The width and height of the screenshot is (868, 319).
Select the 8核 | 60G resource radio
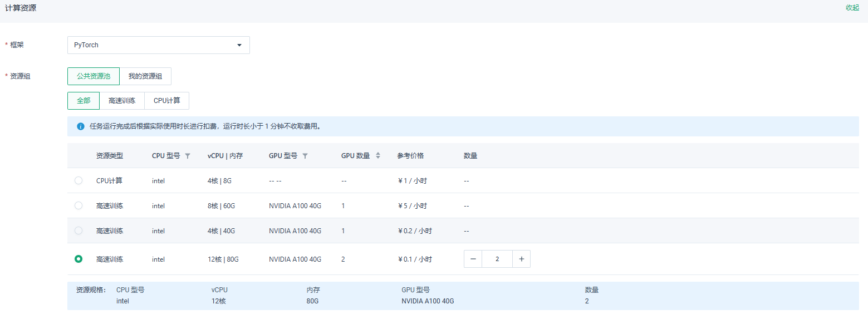pos(79,205)
